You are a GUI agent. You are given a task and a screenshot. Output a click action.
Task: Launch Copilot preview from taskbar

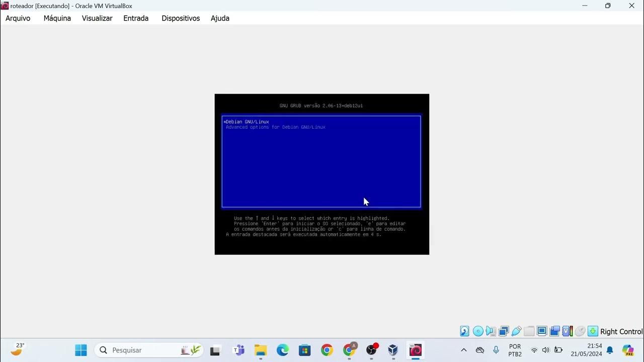628,350
